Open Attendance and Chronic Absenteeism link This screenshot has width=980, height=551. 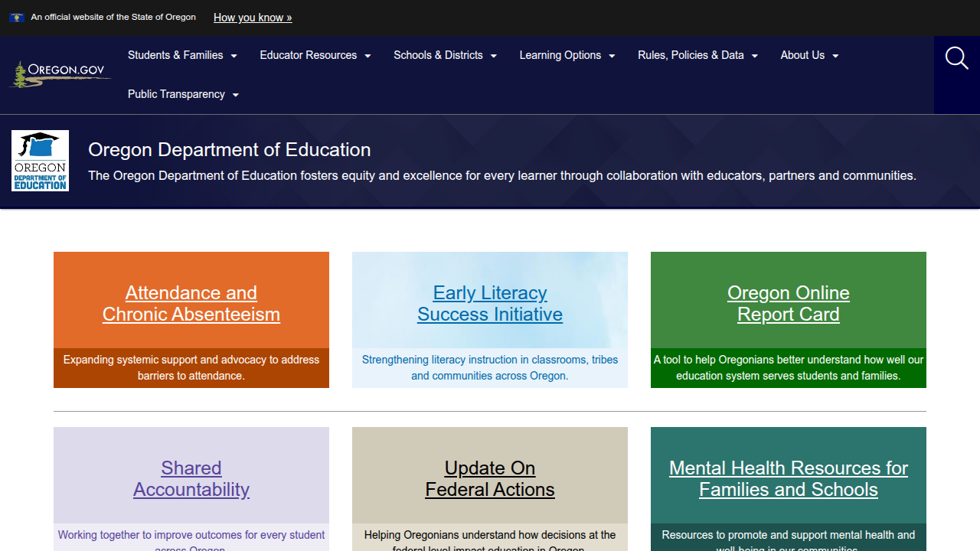(x=191, y=304)
